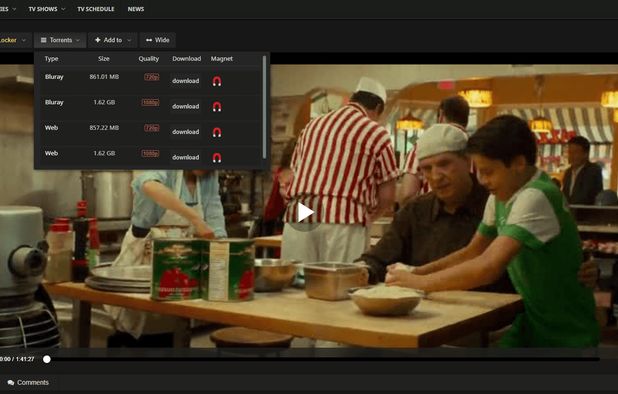Open the Add to dropdown
The image size is (618, 394).
pyautogui.click(x=113, y=40)
